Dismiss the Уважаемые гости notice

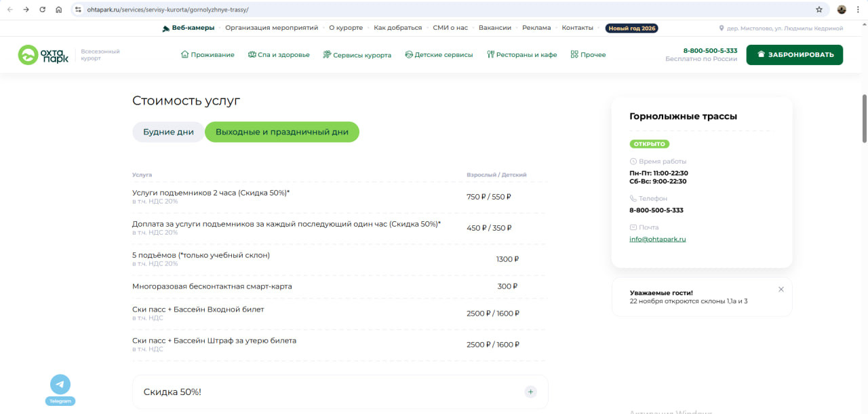click(781, 289)
